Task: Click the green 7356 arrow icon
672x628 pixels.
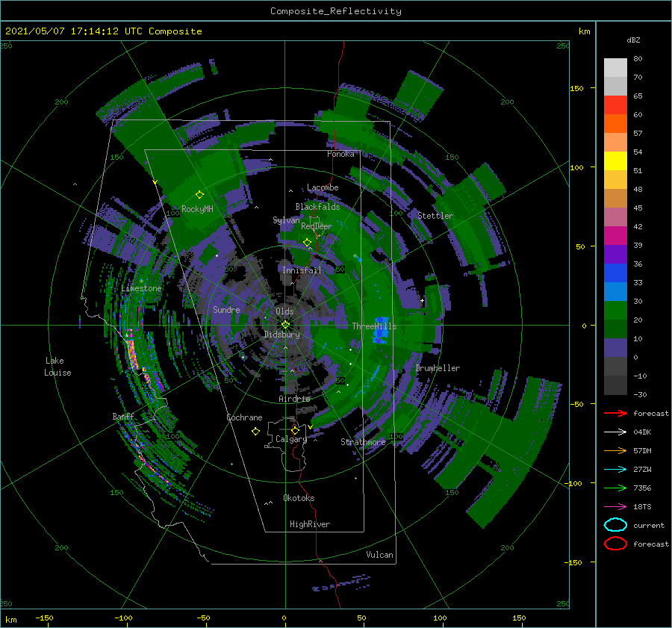Action: 615,488
